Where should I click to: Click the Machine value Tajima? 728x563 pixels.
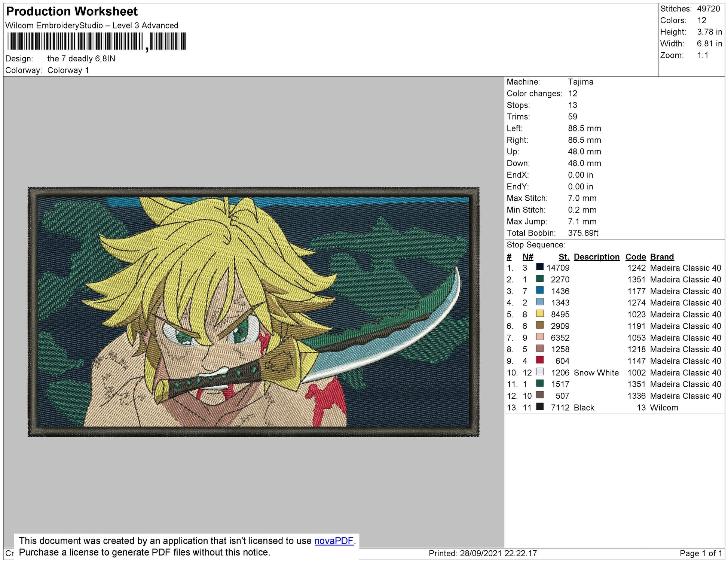pyautogui.click(x=581, y=82)
